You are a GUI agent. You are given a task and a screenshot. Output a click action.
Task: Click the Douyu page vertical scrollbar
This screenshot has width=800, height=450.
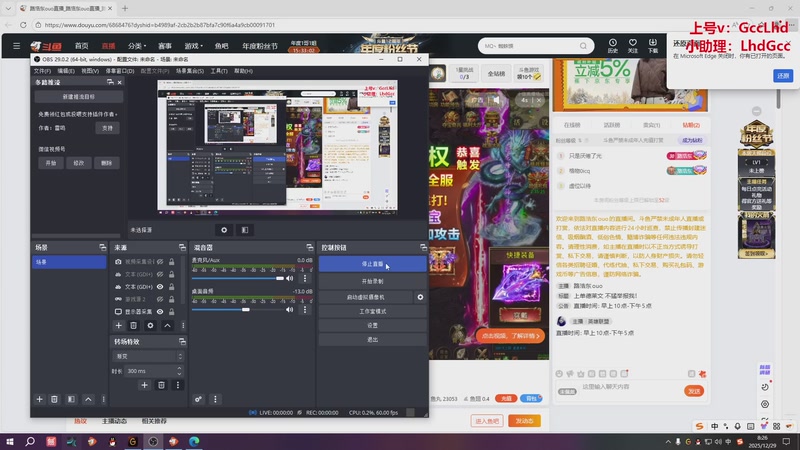pyautogui.click(x=778, y=99)
